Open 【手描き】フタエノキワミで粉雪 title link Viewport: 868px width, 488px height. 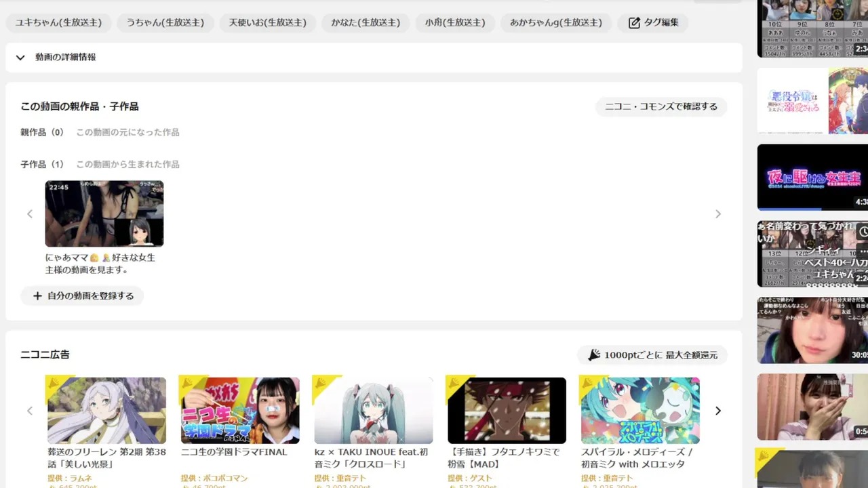[x=504, y=458]
